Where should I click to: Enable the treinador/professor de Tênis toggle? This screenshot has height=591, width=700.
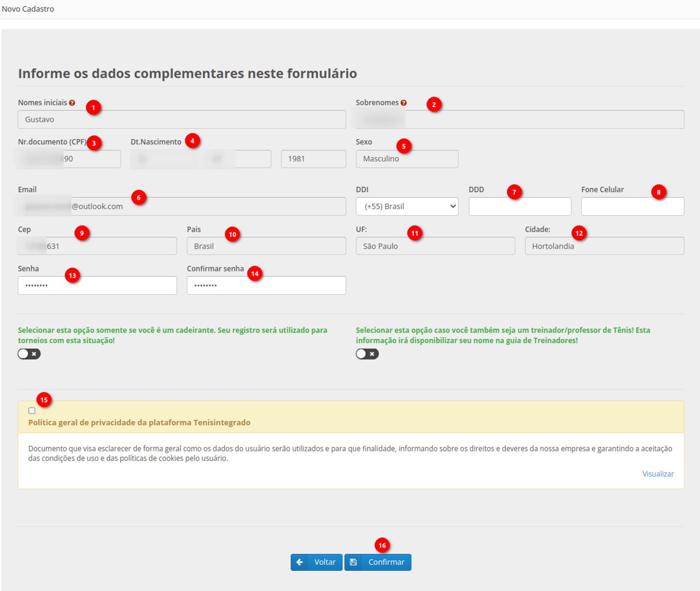367,354
